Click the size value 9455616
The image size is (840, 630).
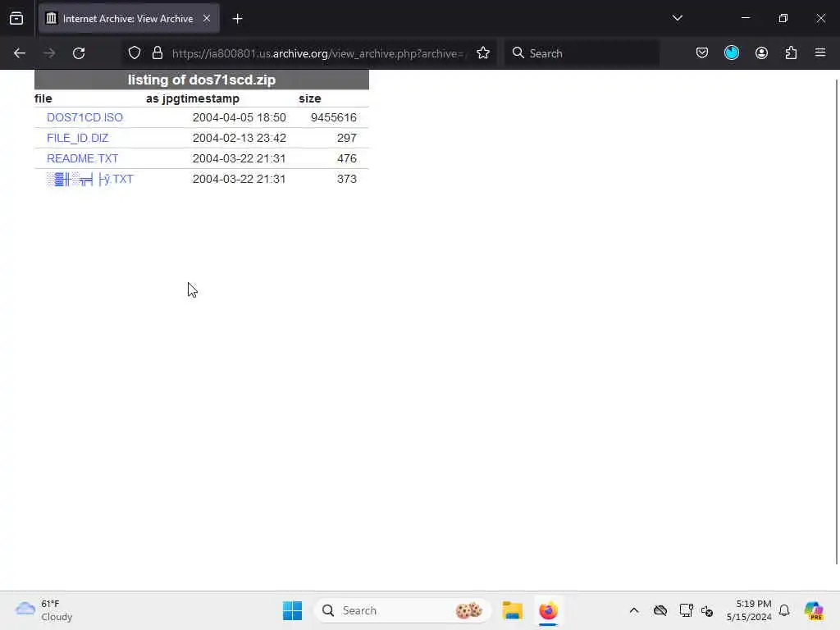click(333, 117)
